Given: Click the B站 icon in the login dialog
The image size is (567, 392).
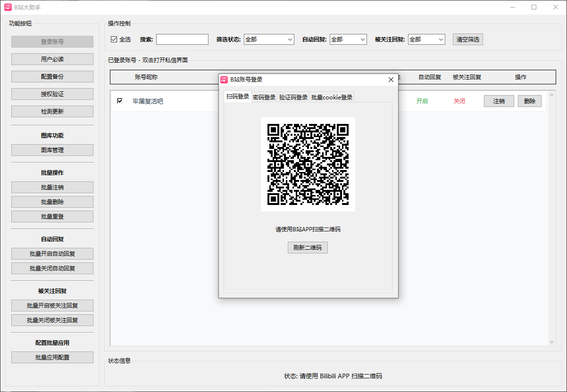Looking at the screenshot, I should [224, 79].
